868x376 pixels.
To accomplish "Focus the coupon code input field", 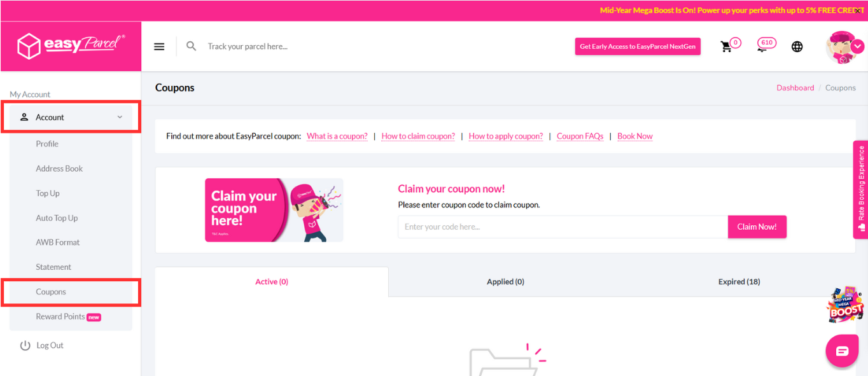I will (563, 226).
